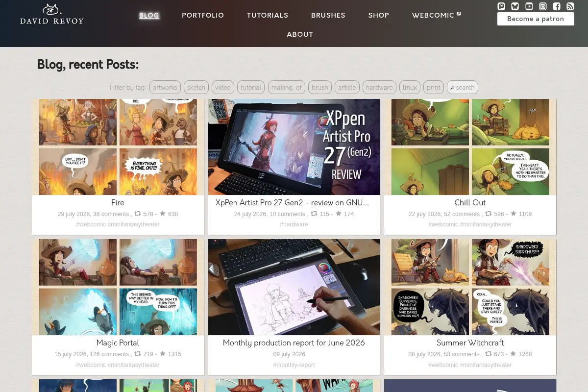Open the Instagram profile icon

coord(543,6)
